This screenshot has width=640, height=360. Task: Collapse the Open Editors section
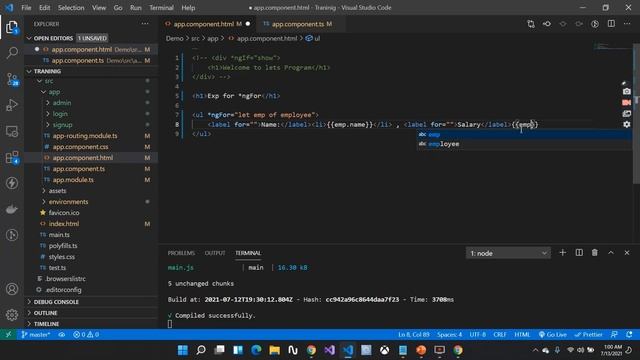coord(53,38)
